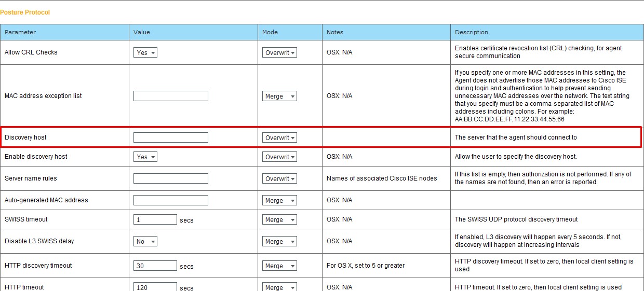Click the 'SWISS timeout' parameter label
The width and height of the screenshot is (644, 291).
pyautogui.click(x=26, y=219)
